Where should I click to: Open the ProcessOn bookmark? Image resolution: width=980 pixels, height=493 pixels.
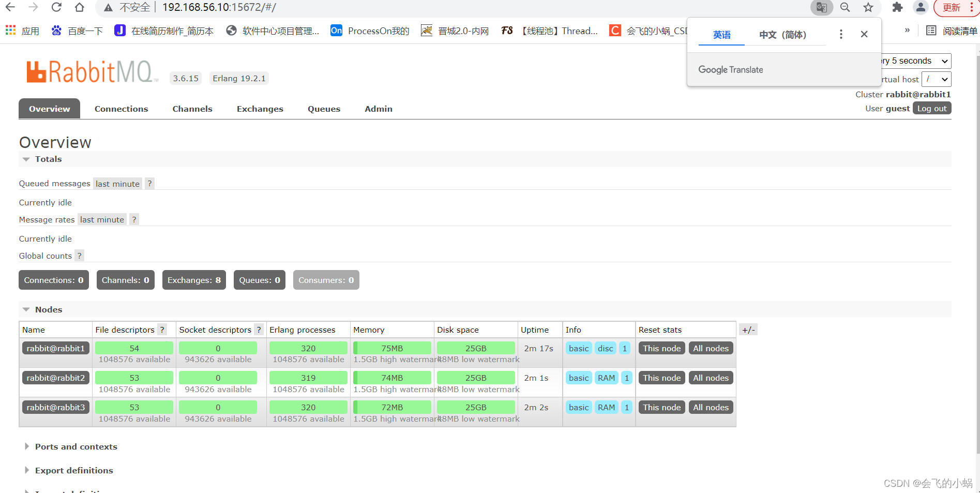[x=370, y=31]
